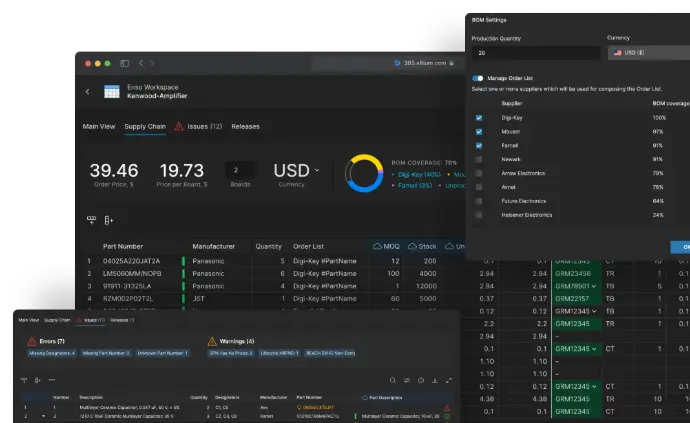
Task: Click the Warnings (4) yellow triangle icon
Action: [212, 341]
